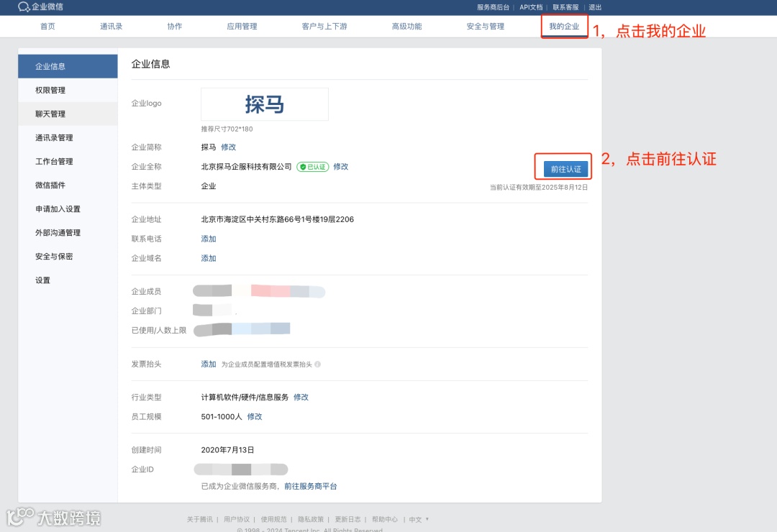The width and height of the screenshot is (777, 532).
Task: Select 微信插件 in the sidebar
Action: click(68, 185)
